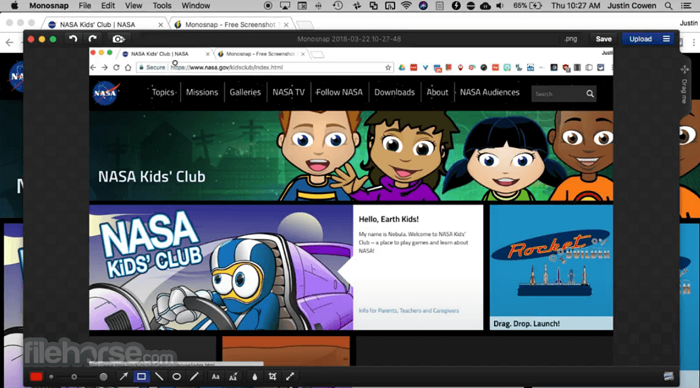Viewport: 700px width, 388px height.
Task: Click the cloud upload menu bar icon
Action: point(485,6)
